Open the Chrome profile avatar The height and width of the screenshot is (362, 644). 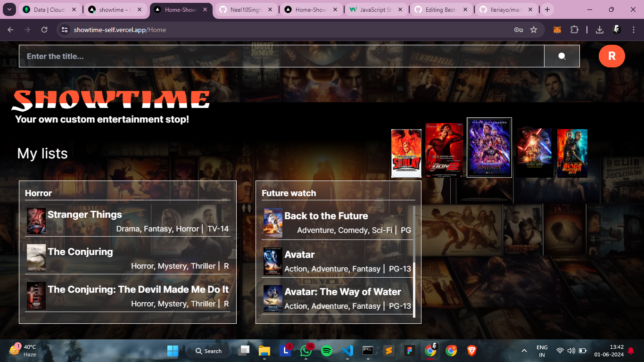pyautogui.click(x=617, y=30)
